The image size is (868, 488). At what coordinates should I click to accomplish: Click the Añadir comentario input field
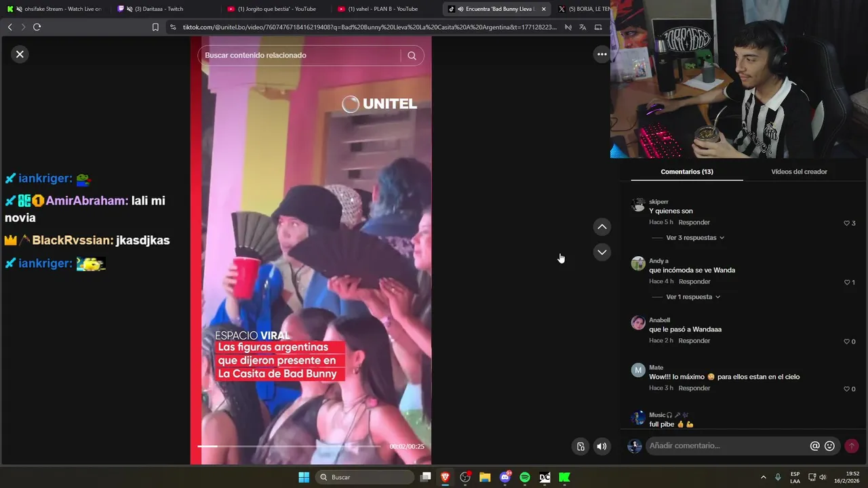pos(727,446)
